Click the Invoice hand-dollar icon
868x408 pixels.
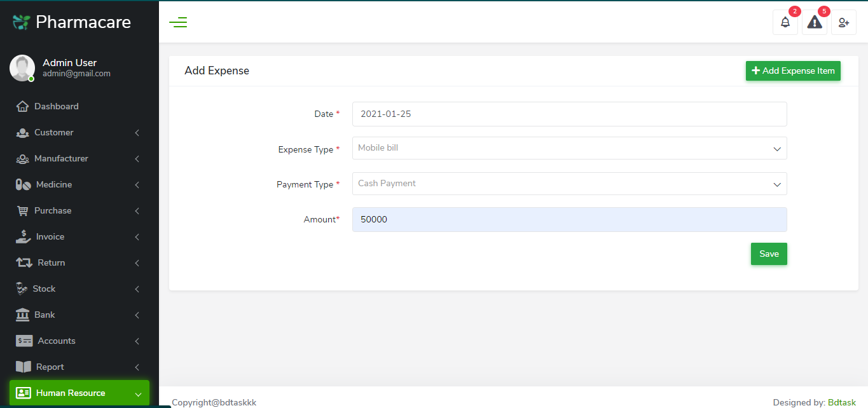coord(24,236)
